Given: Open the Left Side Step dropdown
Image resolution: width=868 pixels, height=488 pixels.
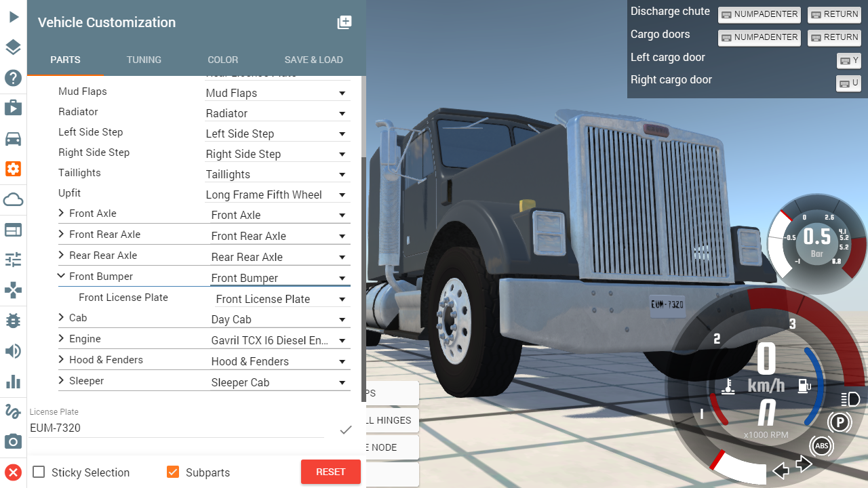Looking at the screenshot, I should pyautogui.click(x=277, y=134).
